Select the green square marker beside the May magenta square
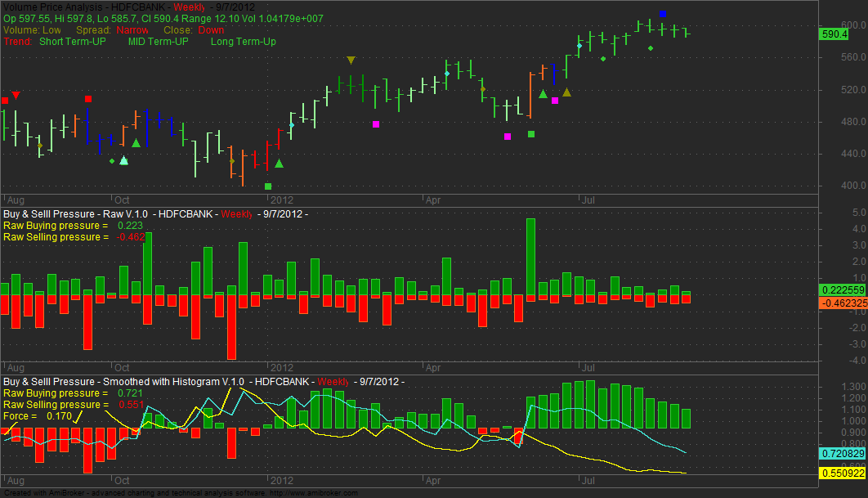 pos(531,134)
